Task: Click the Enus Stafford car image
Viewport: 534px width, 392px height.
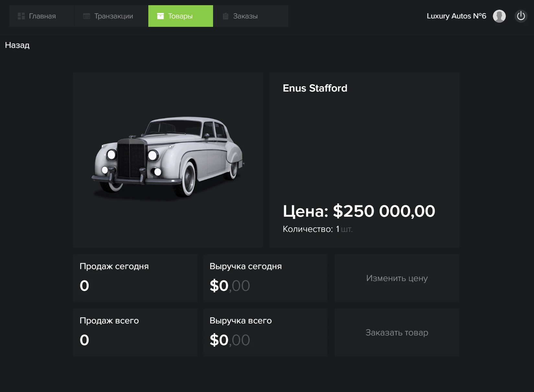Action: pyautogui.click(x=168, y=158)
